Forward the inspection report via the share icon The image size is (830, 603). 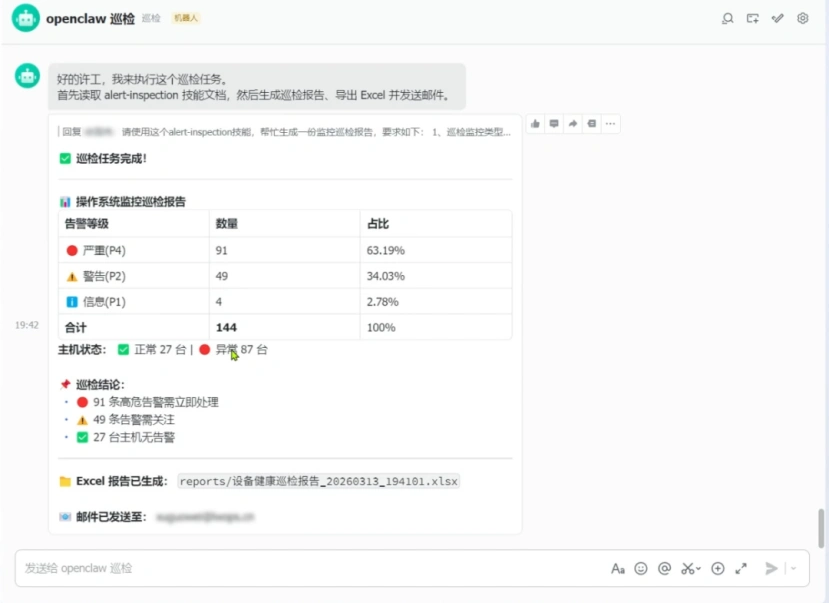pos(574,123)
